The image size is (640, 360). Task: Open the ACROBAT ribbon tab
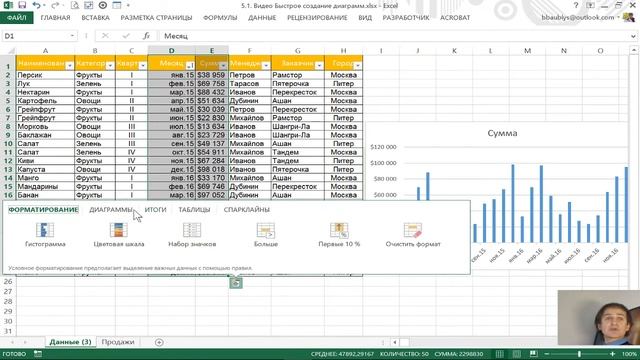point(455,18)
